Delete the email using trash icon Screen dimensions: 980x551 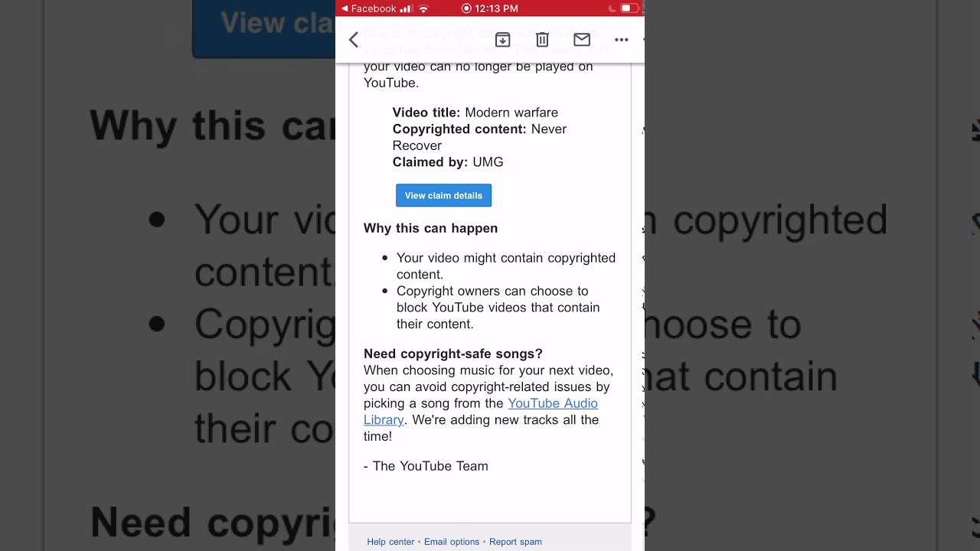pos(542,40)
